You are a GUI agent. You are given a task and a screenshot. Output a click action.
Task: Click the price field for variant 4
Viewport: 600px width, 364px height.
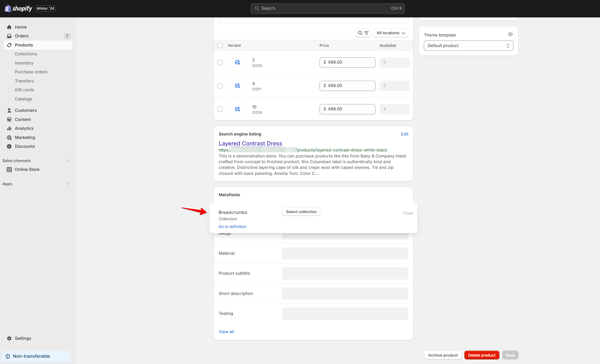tap(347, 86)
